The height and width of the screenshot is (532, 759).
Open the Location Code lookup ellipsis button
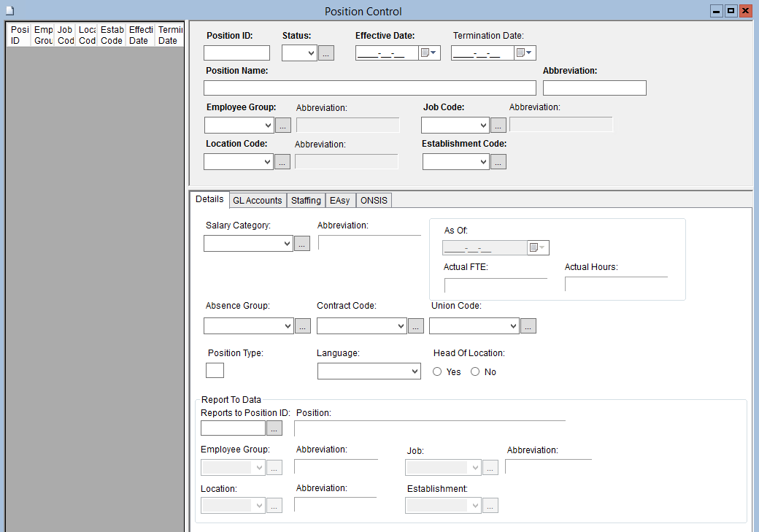point(282,162)
